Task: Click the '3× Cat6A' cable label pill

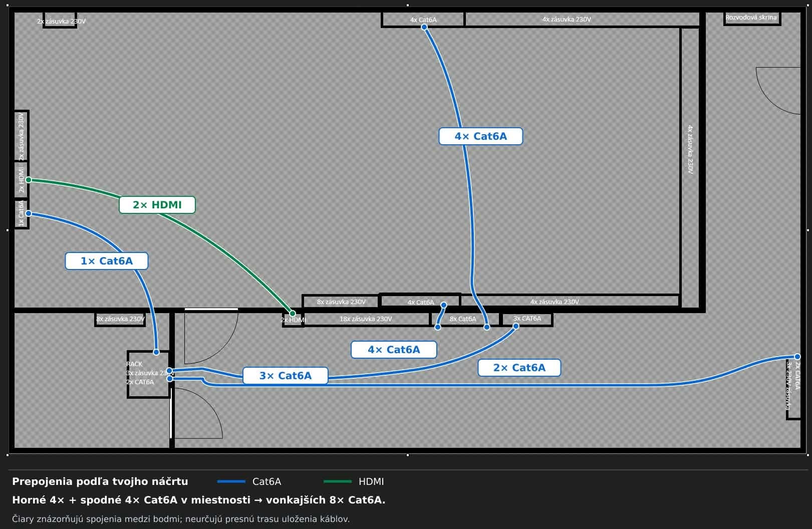Action: 286,376
